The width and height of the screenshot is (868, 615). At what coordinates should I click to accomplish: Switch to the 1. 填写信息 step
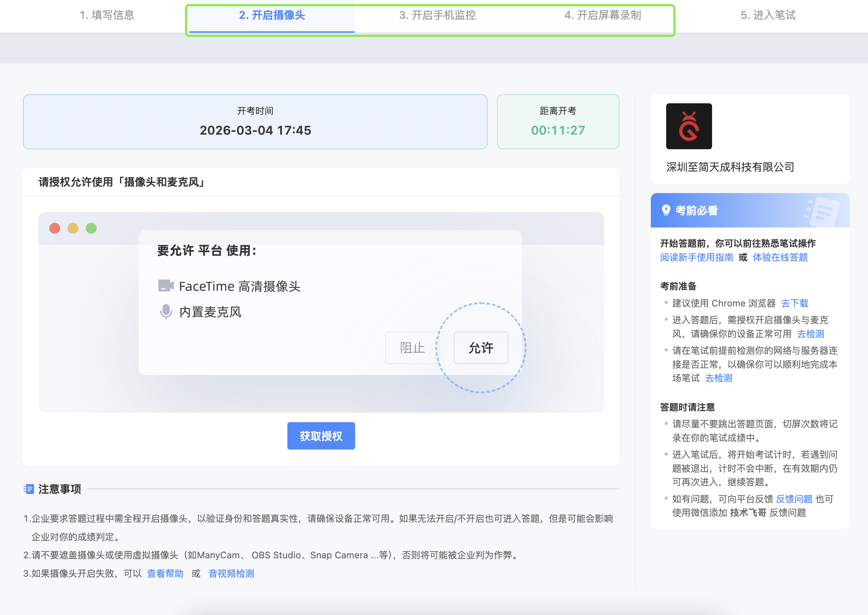107,15
